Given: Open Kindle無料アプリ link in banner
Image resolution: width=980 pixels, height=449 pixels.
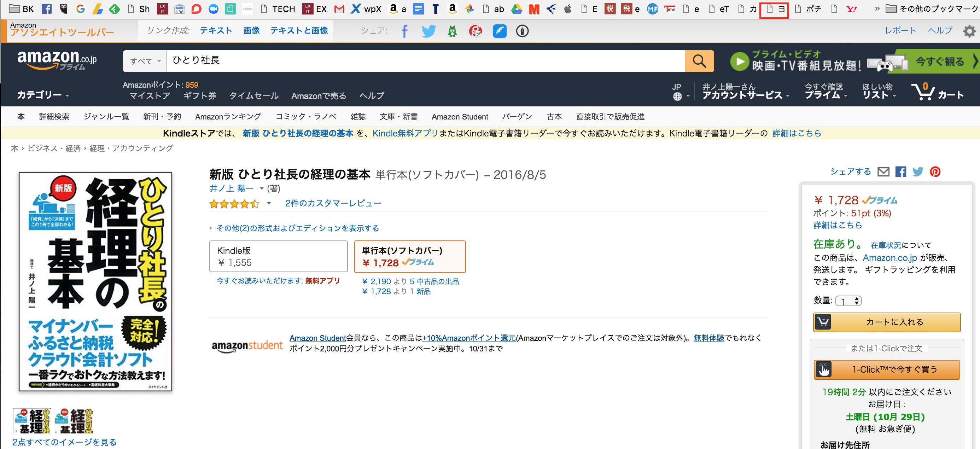Looking at the screenshot, I should (x=405, y=133).
